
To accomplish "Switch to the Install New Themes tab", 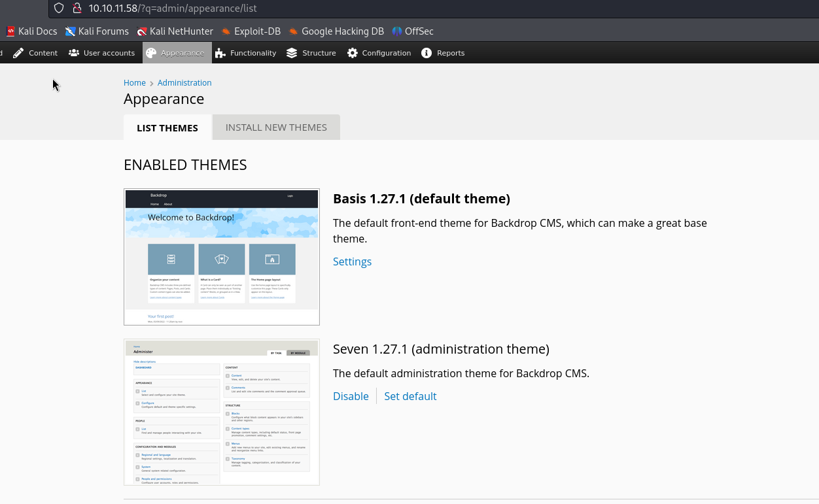I will (276, 127).
